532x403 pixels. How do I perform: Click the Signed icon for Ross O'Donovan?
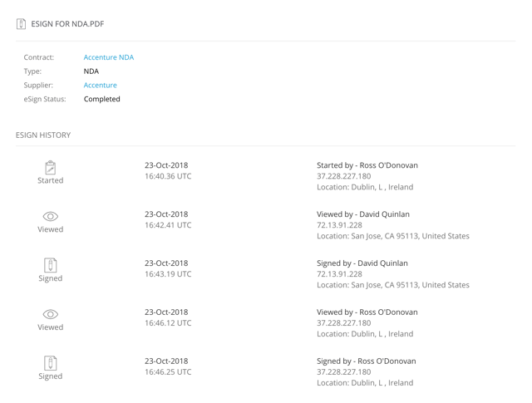[x=50, y=363]
